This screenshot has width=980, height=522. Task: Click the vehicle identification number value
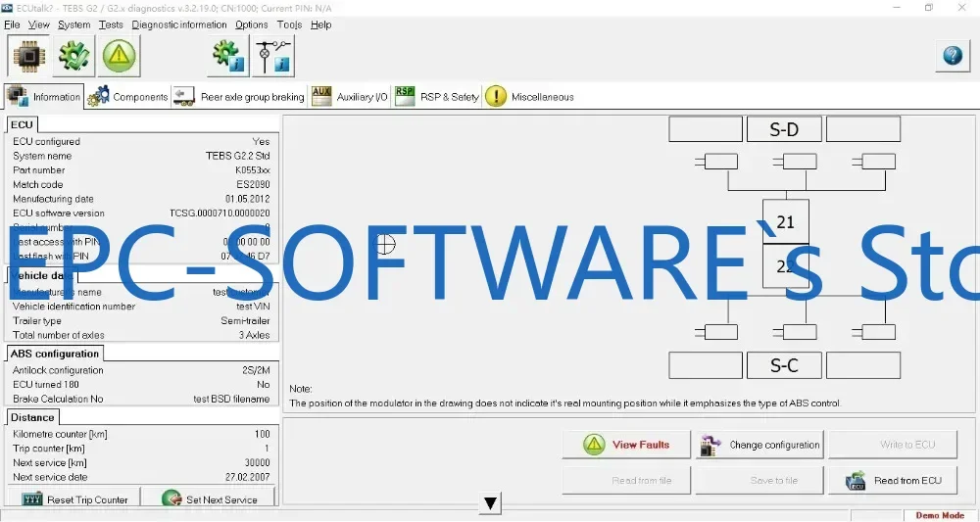(253, 307)
